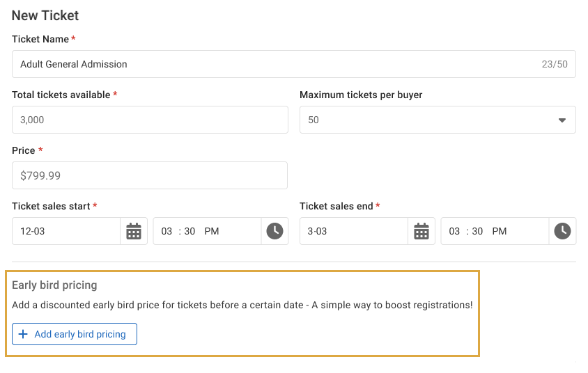Open the ticket sales end clock picker

[562, 231]
